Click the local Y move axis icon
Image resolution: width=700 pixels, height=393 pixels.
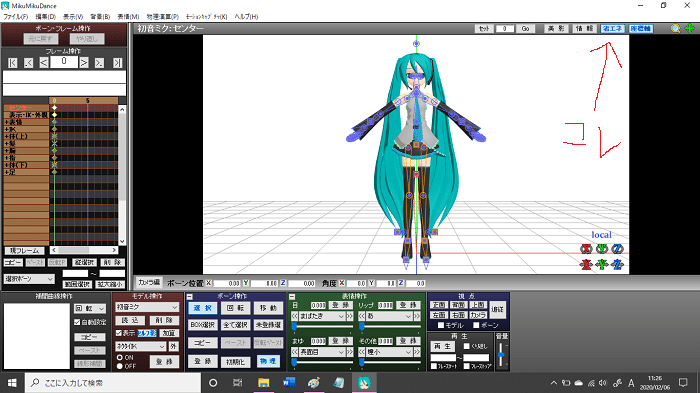(x=602, y=265)
